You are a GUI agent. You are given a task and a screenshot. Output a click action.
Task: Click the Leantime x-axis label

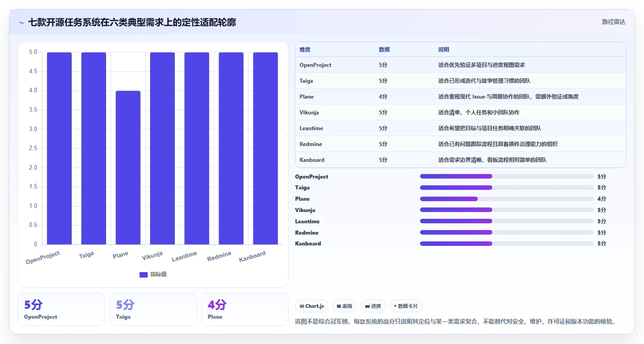185,256
